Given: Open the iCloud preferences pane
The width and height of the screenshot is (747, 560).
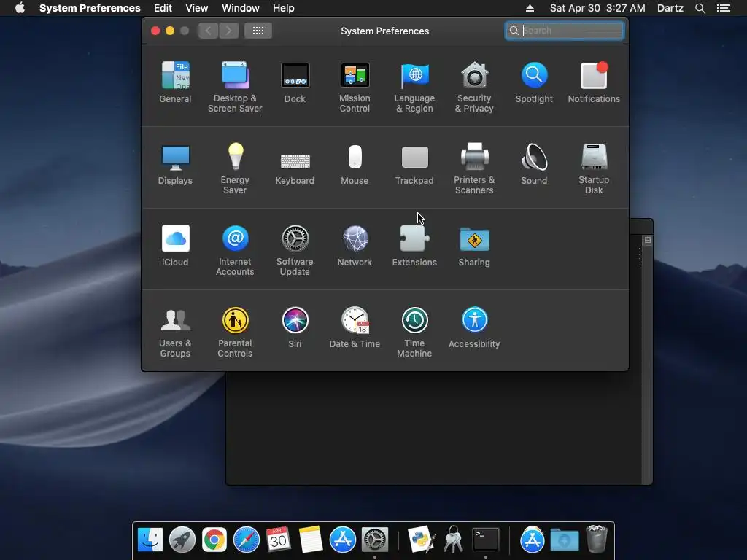Looking at the screenshot, I should click(175, 246).
